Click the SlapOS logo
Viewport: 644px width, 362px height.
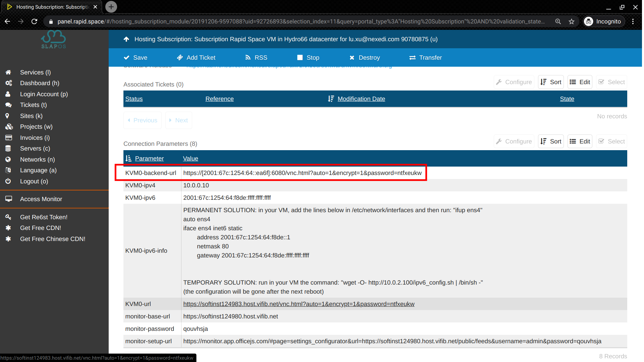tap(54, 40)
